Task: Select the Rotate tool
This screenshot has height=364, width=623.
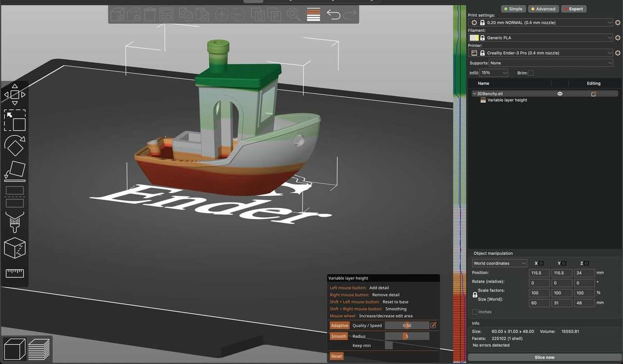Action: [15, 146]
